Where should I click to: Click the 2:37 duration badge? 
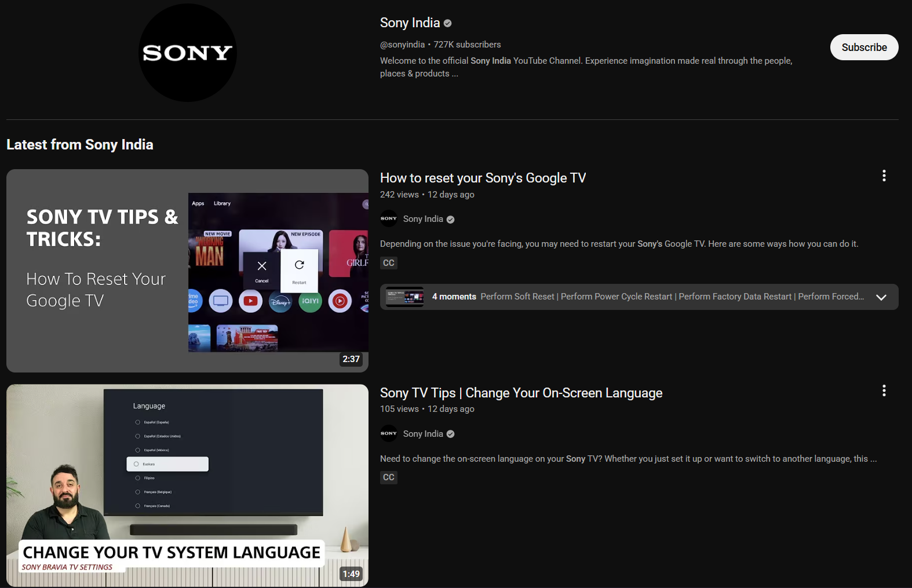(351, 359)
